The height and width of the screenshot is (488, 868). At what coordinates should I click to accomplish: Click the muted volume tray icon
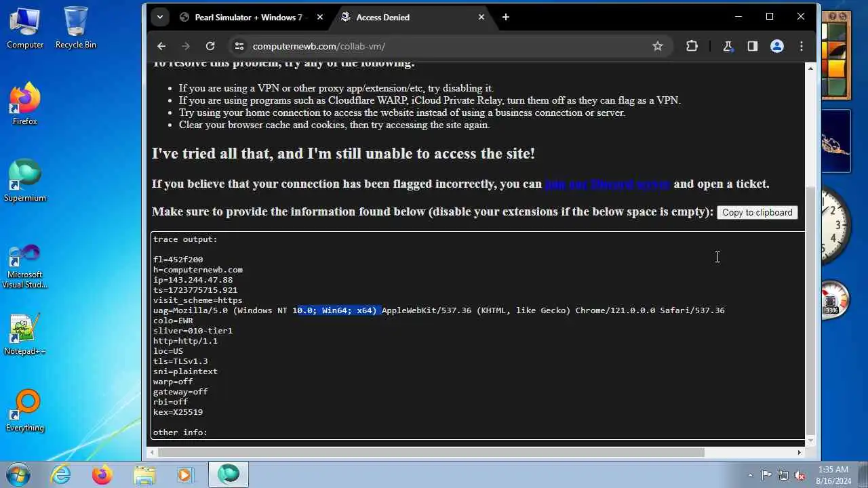pos(800,475)
